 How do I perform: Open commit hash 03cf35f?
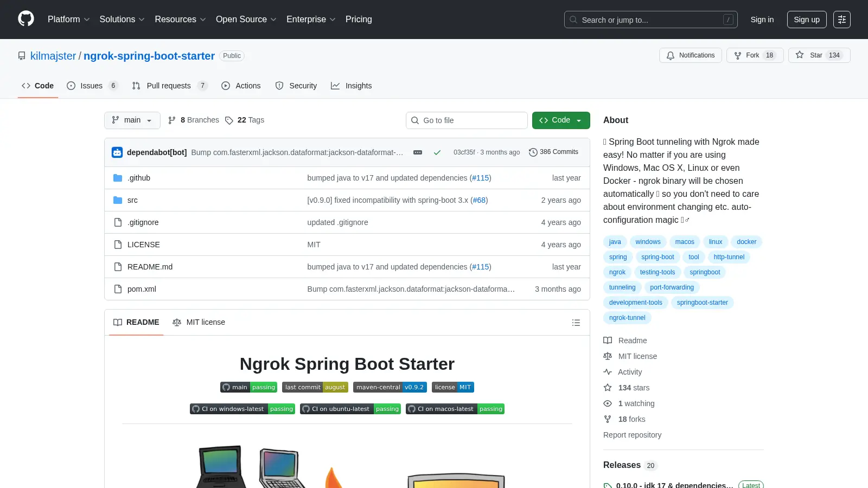tap(464, 152)
